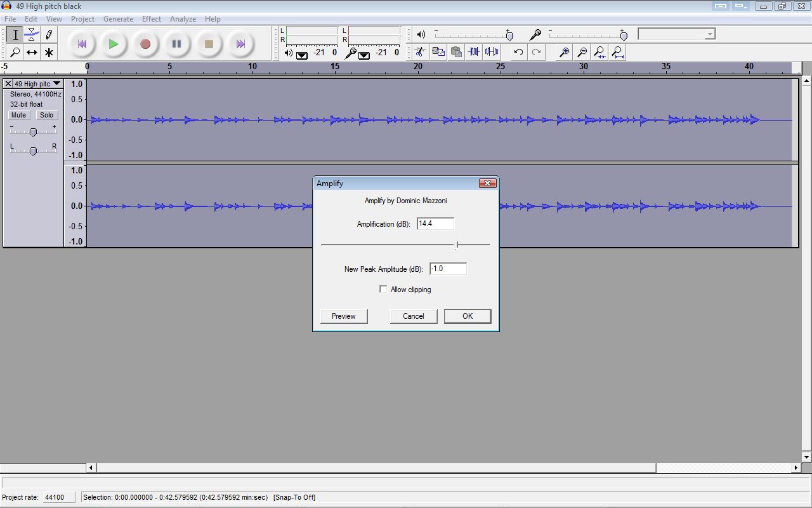Enable the Allow clipping checkbox
The image size is (812, 508).
pos(383,289)
